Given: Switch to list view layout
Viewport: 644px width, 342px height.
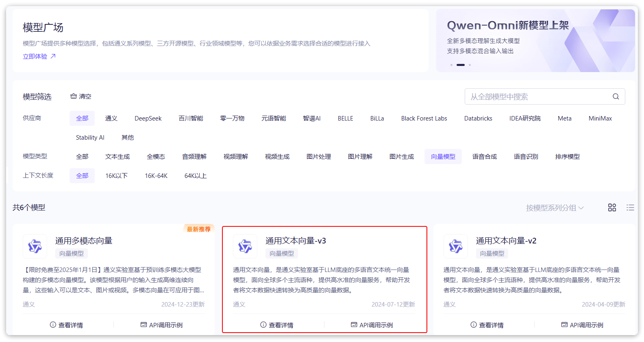Looking at the screenshot, I should point(630,208).
